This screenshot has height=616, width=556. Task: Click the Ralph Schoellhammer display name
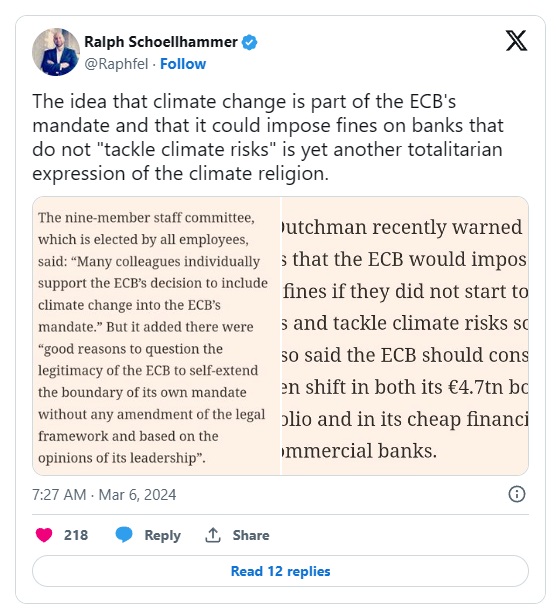[x=161, y=42]
